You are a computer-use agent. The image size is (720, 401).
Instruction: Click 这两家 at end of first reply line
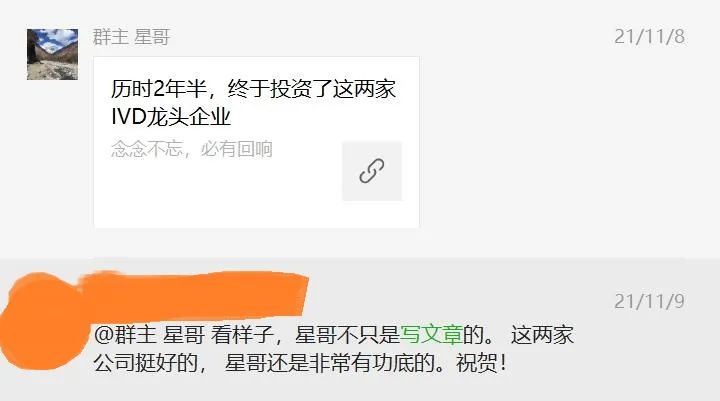tap(542, 335)
